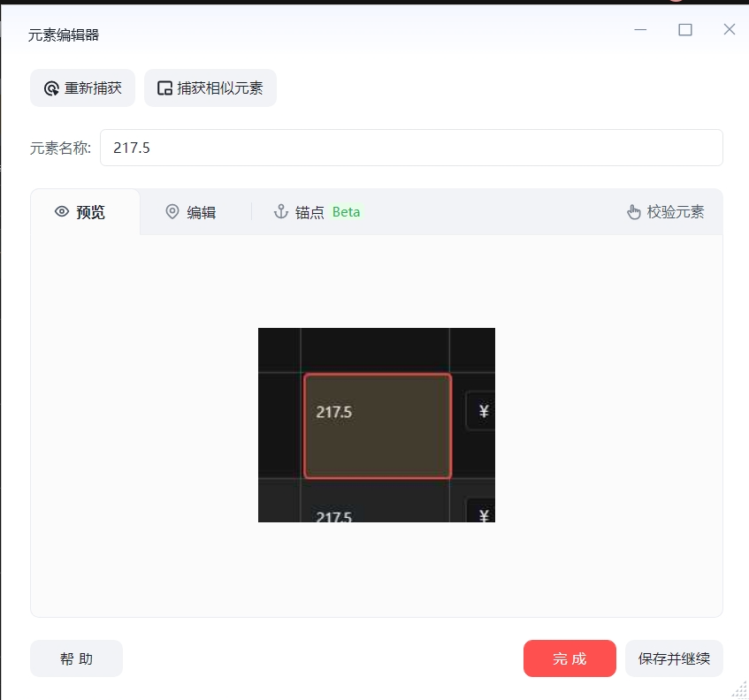749x700 pixels.
Task: Click the 校验元素 text to validate
Action: click(676, 212)
